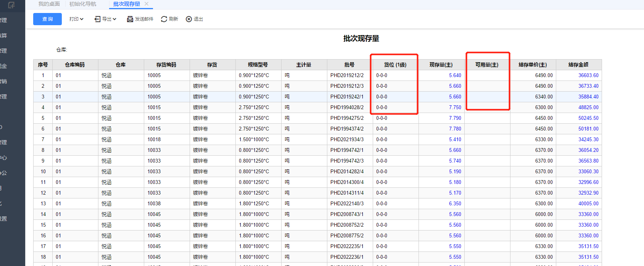The height and width of the screenshot is (266, 644).
Task: Click amount link 32932.90
Action: (588, 193)
